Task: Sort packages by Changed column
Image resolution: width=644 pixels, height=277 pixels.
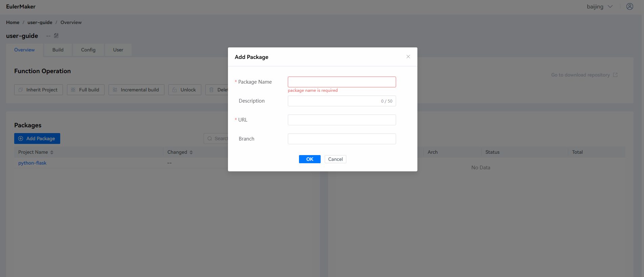Action: [191, 152]
